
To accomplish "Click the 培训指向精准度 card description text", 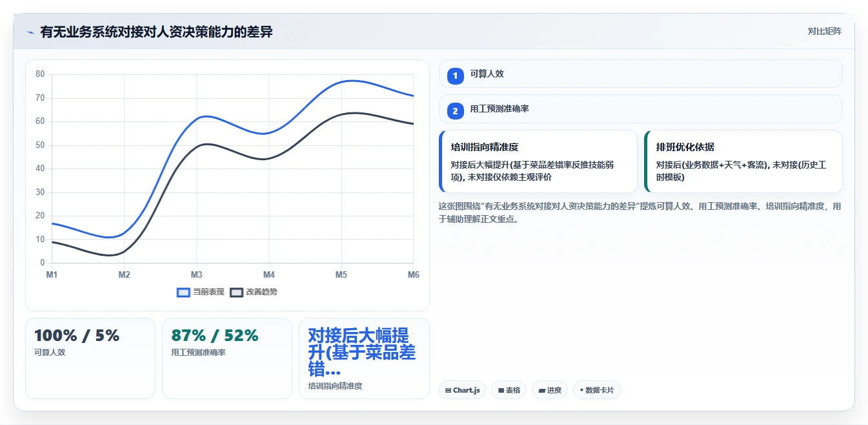I will click(533, 171).
